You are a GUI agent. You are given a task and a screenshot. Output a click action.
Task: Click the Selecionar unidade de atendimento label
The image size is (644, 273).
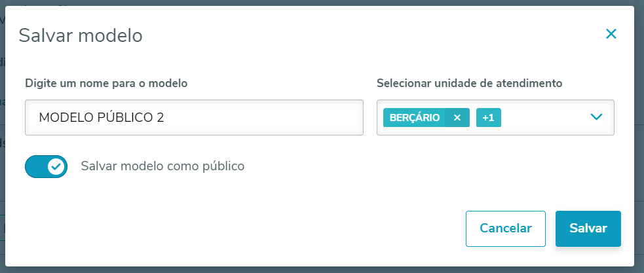pyautogui.click(x=470, y=83)
